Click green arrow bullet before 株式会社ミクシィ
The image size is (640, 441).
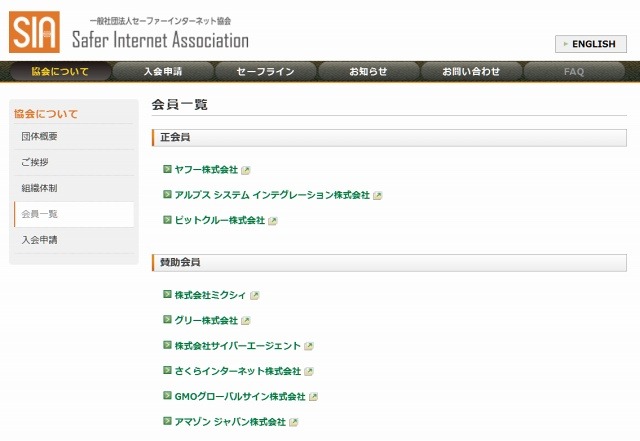167,294
